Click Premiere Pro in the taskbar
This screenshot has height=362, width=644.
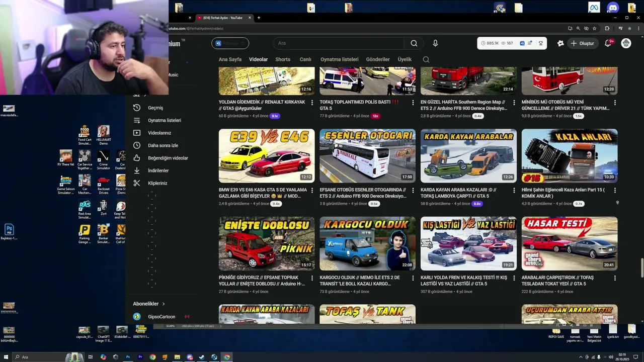pos(140,357)
